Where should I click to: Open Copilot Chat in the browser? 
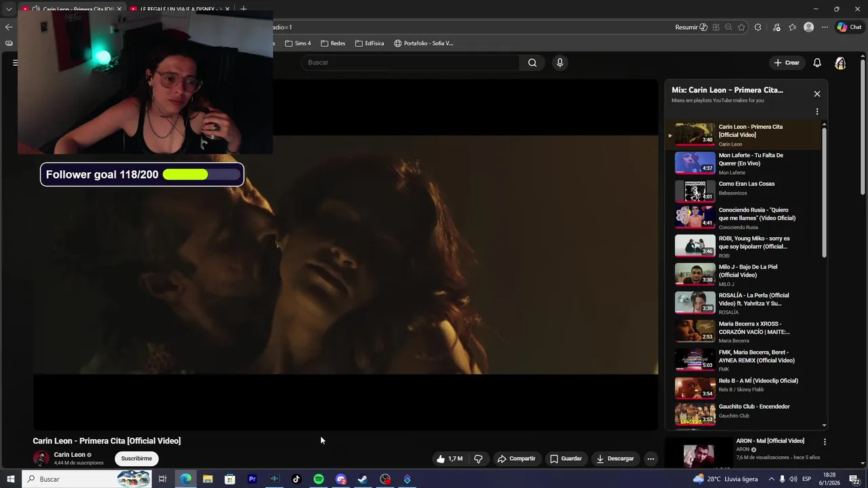click(x=849, y=27)
